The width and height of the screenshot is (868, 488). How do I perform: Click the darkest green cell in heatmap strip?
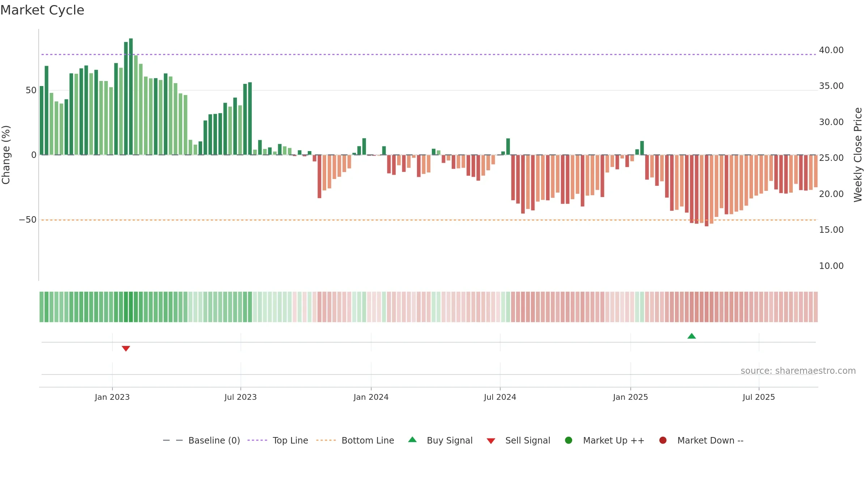[x=131, y=307]
